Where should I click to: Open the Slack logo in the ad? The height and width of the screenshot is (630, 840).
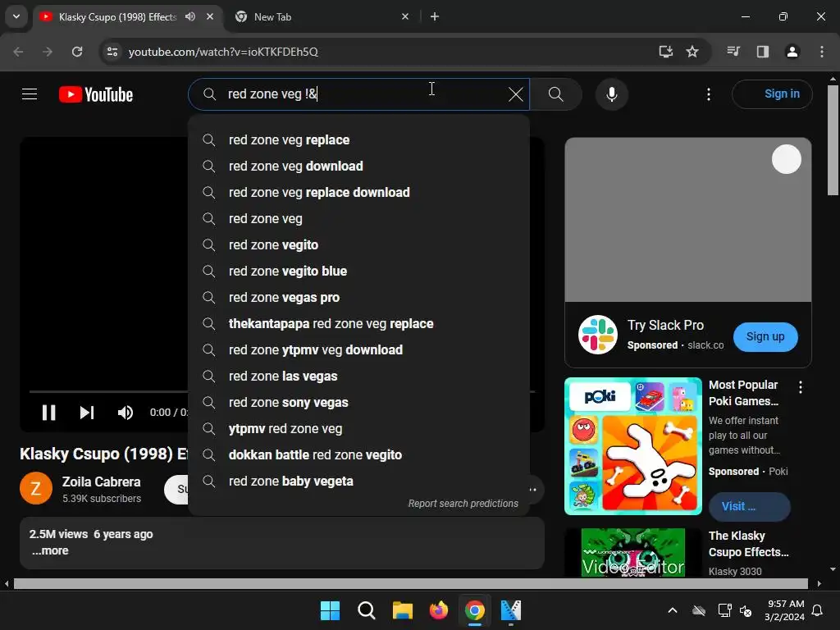click(598, 335)
